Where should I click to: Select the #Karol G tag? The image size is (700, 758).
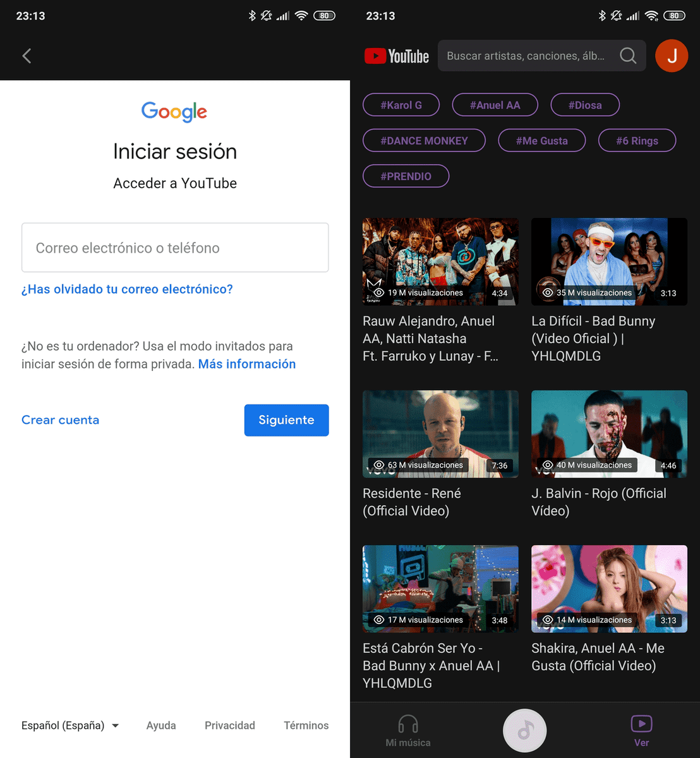tap(401, 105)
